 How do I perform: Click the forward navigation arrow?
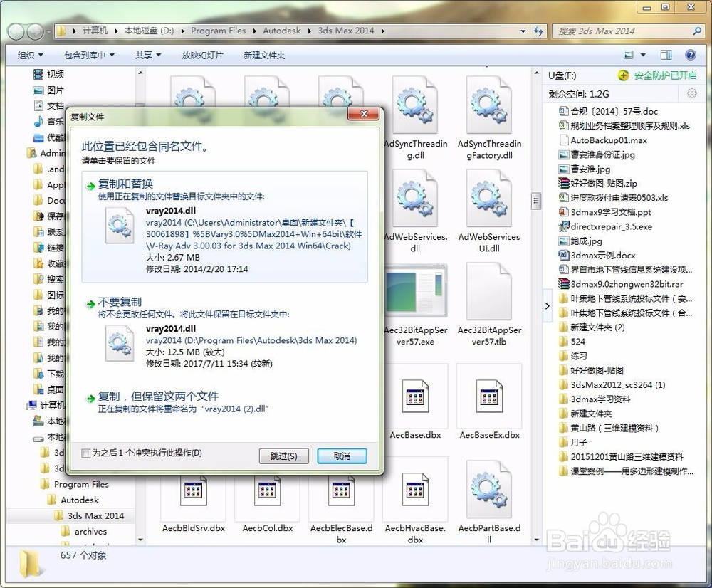click(x=36, y=31)
